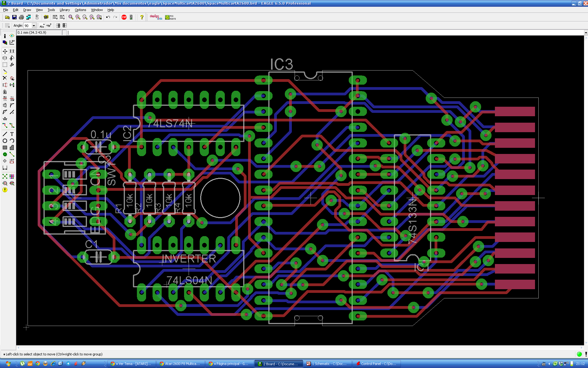Toggle normal text orientation Abc button
This screenshot has height=368, width=588.
point(42,25)
